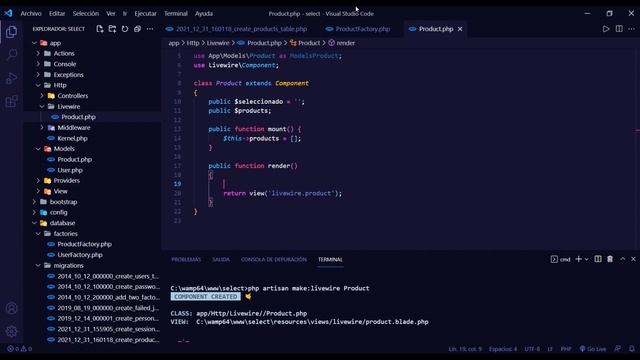Screen dimensions: 640x360
Task: Click the UTF-8 encoding indicator
Action: click(x=532, y=349)
